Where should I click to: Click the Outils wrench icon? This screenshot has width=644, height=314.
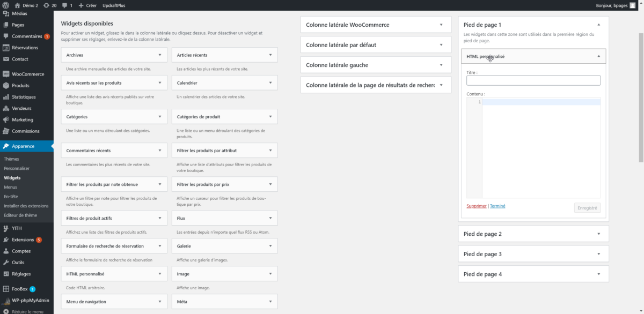pyautogui.click(x=6, y=263)
